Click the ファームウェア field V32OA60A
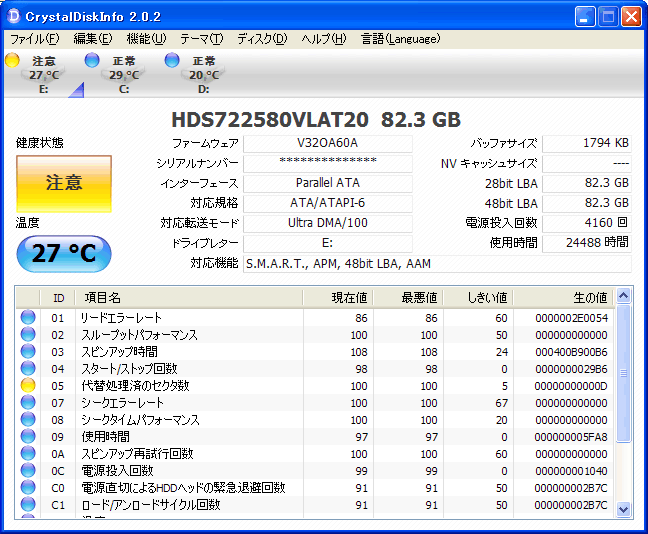648x534 pixels. (x=328, y=143)
